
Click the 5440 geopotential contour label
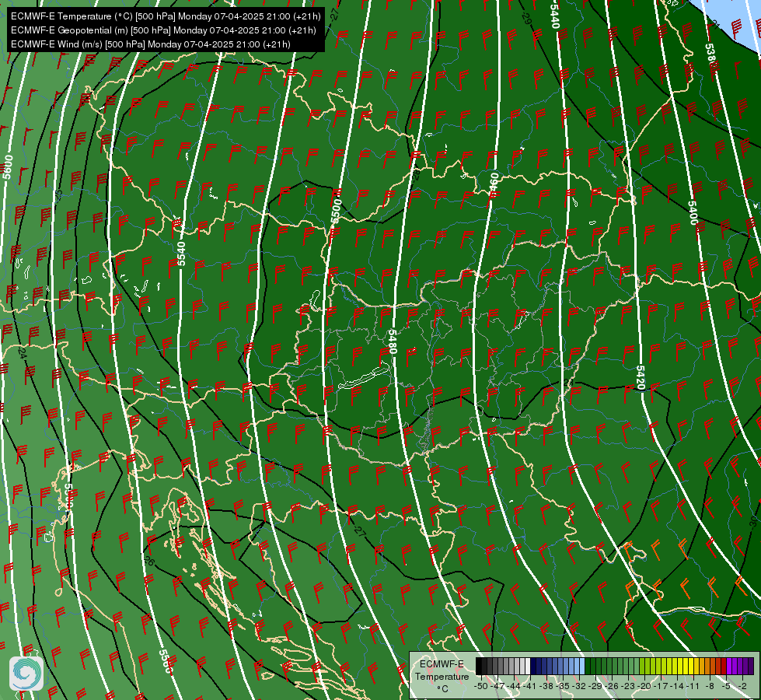pos(555,16)
